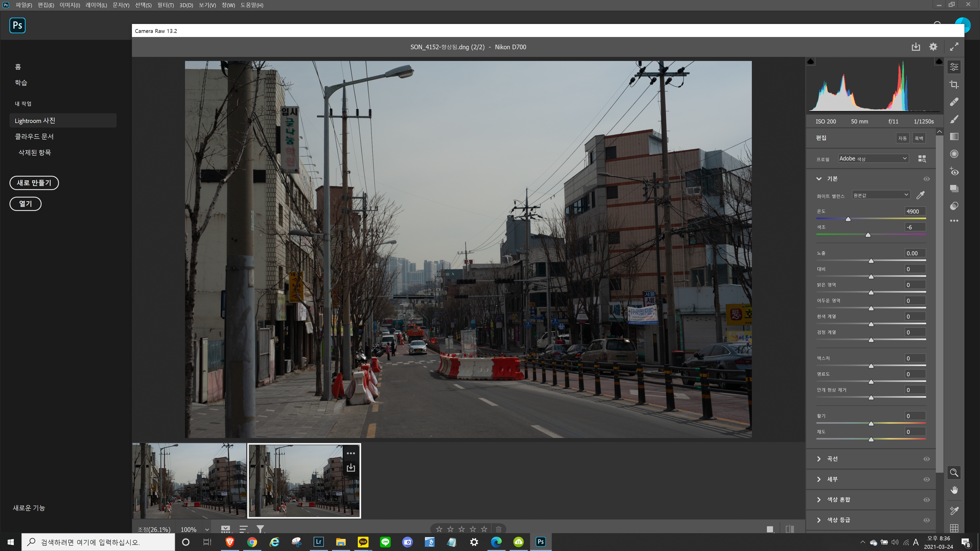Toggle visibility of 색상 혼합 panel edits
Image resolution: width=980 pixels, height=551 pixels.
926,500
